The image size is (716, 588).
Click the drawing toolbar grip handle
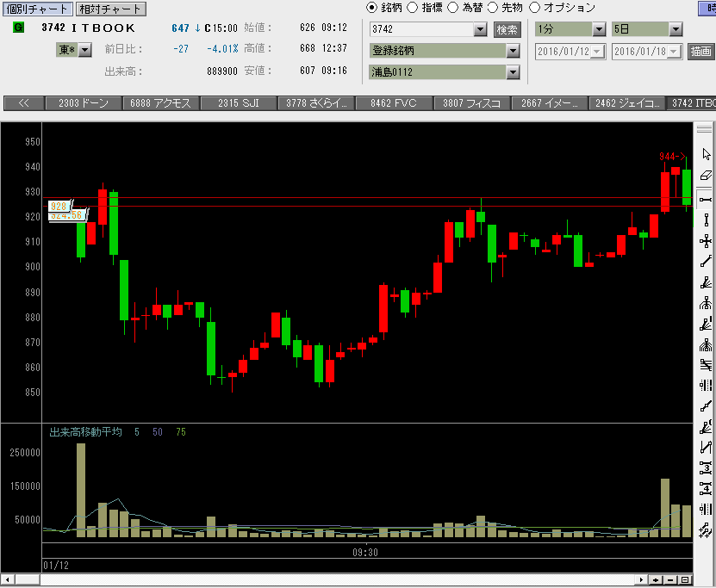coord(704,129)
